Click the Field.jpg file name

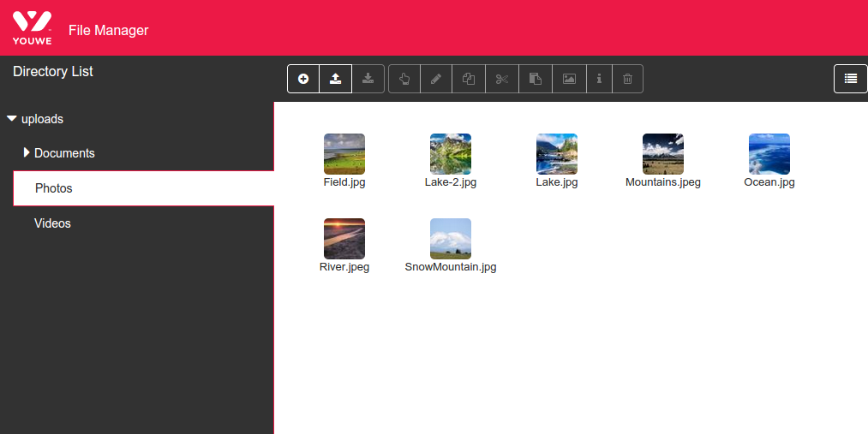[344, 182]
